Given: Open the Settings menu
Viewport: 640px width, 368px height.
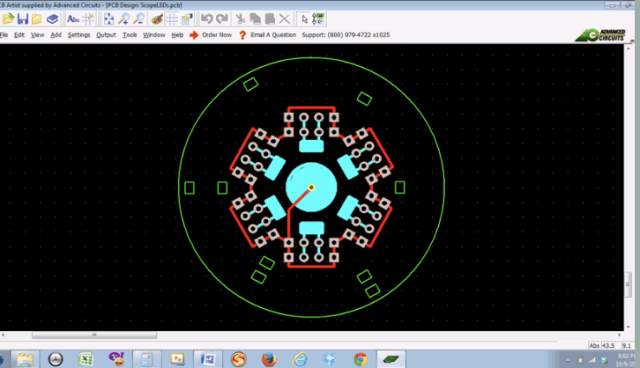Looking at the screenshot, I should click(x=79, y=35).
